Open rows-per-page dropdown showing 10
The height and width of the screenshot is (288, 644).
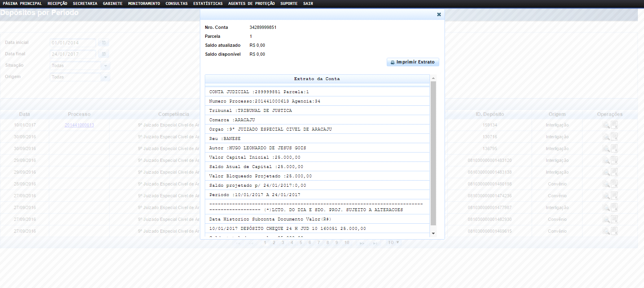point(393,242)
